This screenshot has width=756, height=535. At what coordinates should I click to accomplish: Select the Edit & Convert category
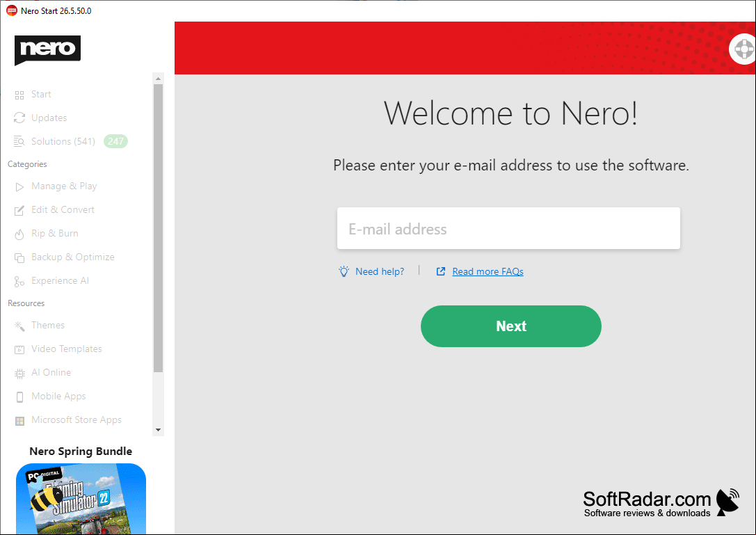pyautogui.click(x=63, y=210)
